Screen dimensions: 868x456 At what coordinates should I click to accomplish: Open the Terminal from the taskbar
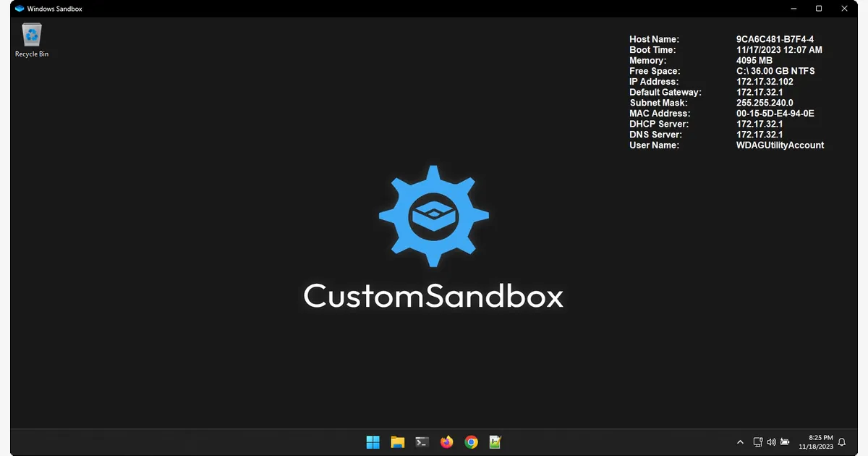click(422, 442)
